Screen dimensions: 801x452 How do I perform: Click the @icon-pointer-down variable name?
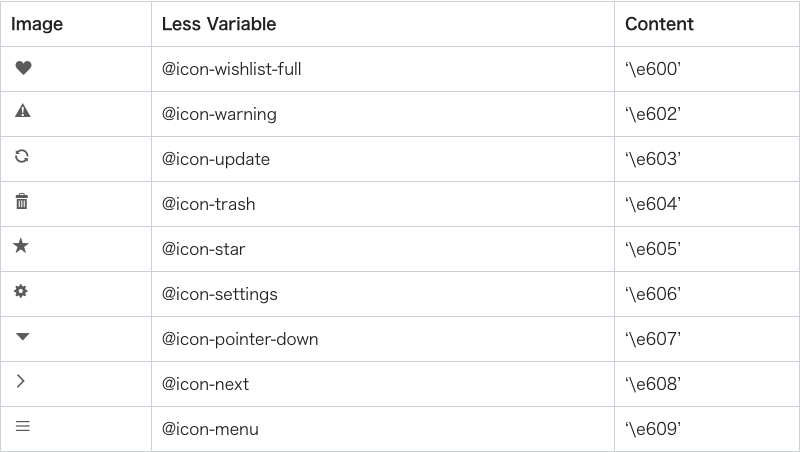coord(240,339)
